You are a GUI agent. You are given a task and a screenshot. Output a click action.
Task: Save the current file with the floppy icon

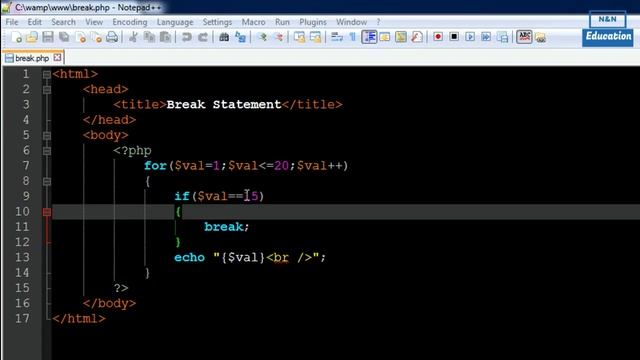48,38
